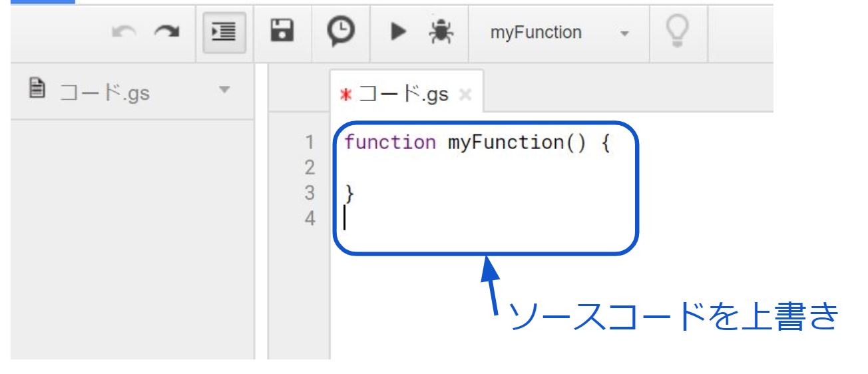Open the project triggers clock icon

coord(340,31)
